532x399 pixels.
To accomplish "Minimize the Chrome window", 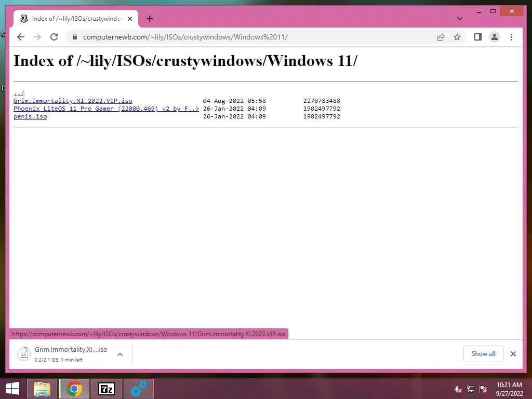I will point(478,11).
